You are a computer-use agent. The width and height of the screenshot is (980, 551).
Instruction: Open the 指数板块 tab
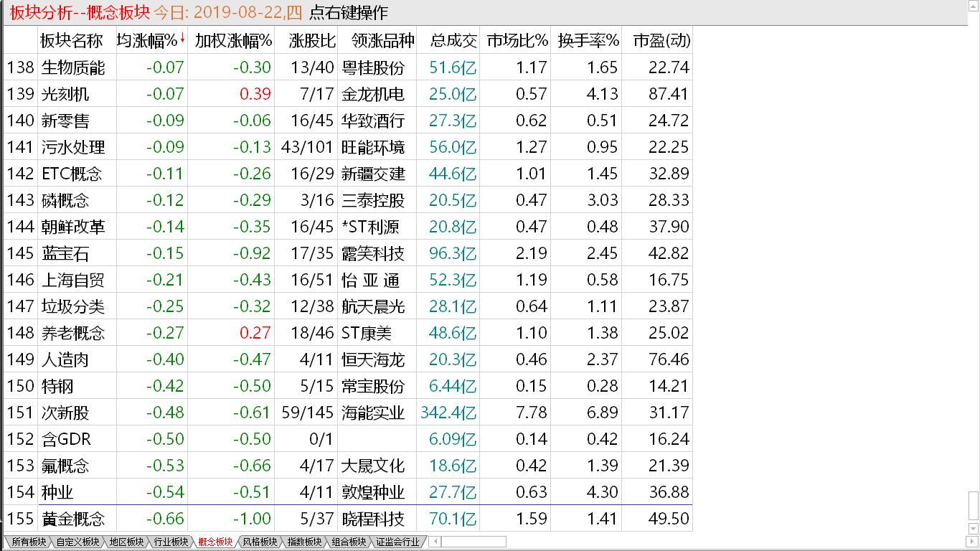pos(304,542)
